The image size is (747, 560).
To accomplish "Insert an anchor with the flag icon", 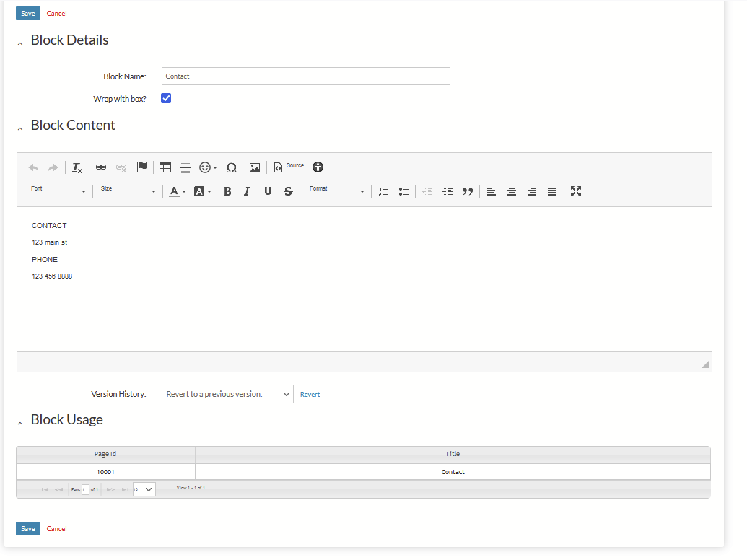I will [x=142, y=167].
